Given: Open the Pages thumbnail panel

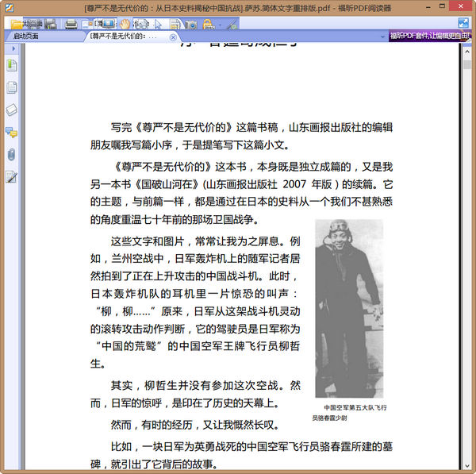Looking at the screenshot, I should coord(12,87).
